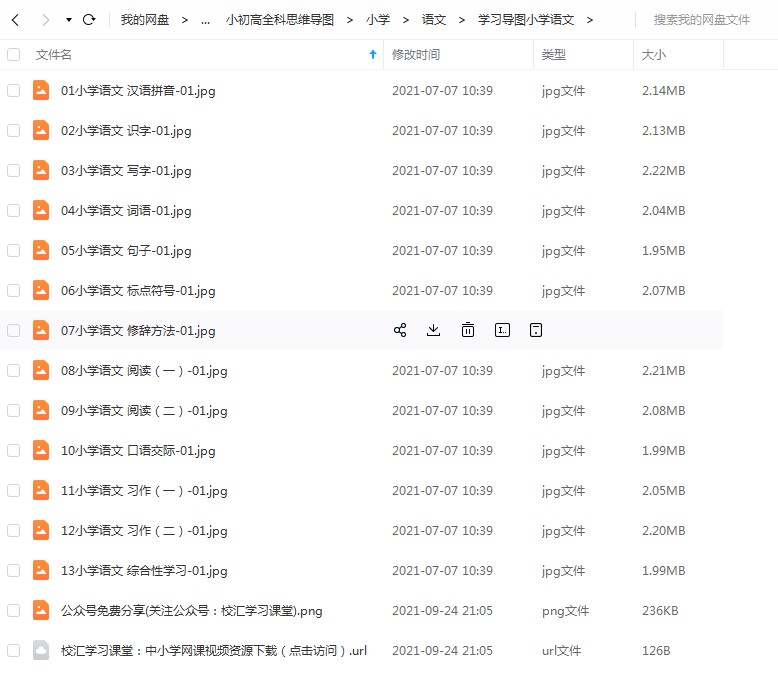Select file 07小学语文 修辞方法-01.jpg name
Image resolution: width=778 pixels, height=676 pixels.
tap(138, 331)
